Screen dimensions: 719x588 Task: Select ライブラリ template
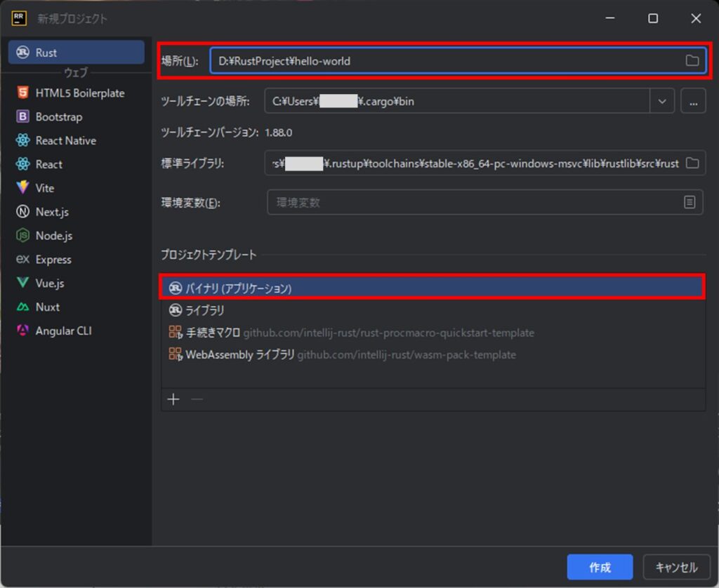tap(432, 310)
